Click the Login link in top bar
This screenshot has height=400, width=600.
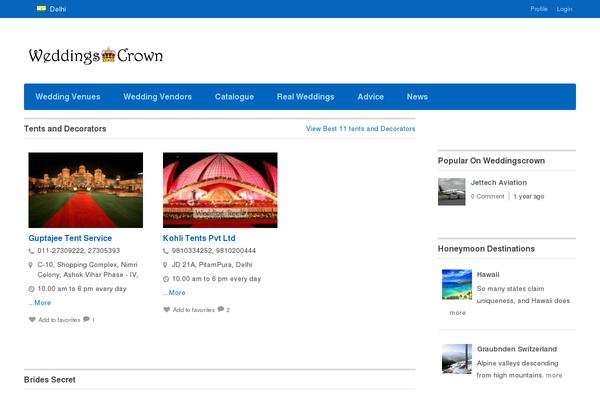(x=564, y=9)
